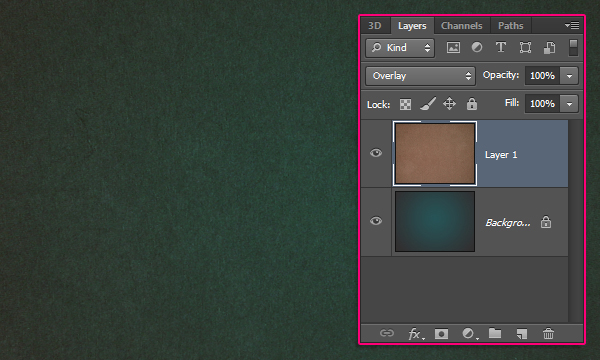Filter for smart objects icon
This screenshot has height=360, width=600.
[549, 48]
